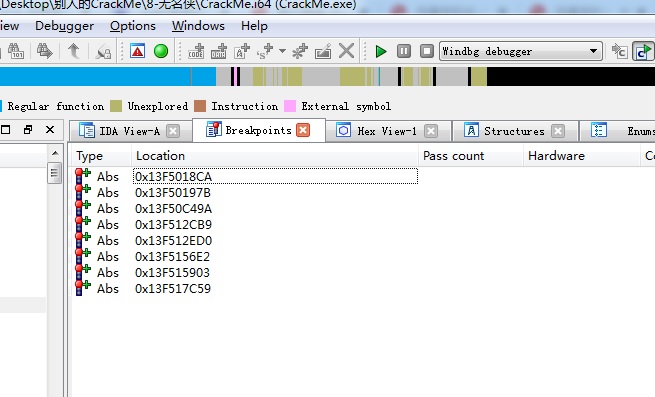Sort breakpoints by Pass count column header
This screenshot has height=397, width=655.
471,155
